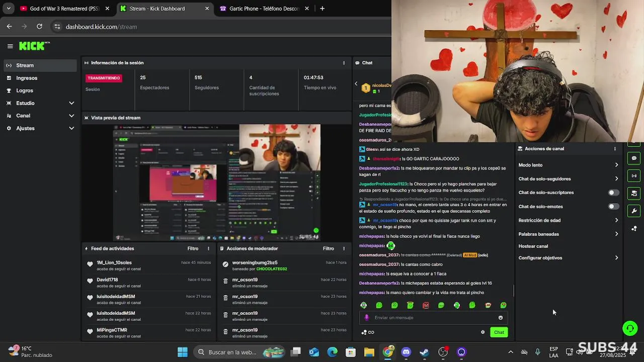Open Feed de actividades options menu
This screenshot has width=644, height=362.
[208, 248]
